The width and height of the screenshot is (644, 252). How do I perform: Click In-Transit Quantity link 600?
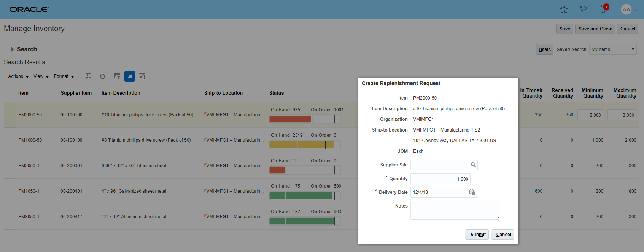539,191
